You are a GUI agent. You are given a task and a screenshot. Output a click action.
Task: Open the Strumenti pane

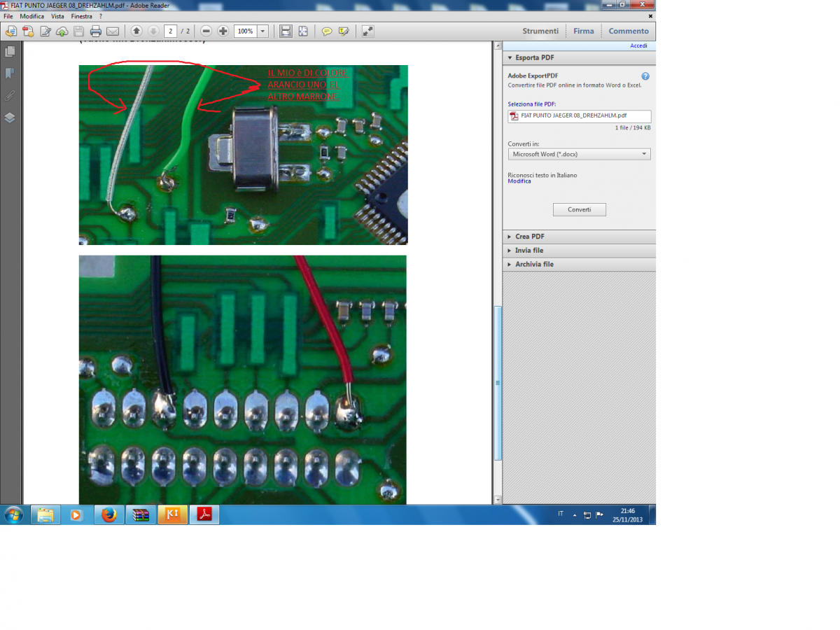[540, 31]
